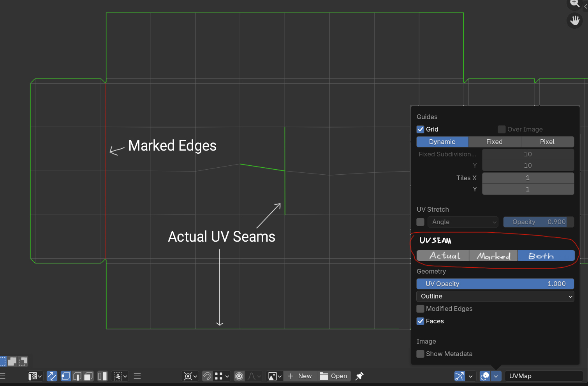
Task: Open the sticky selection mode dropdown
Action: (x=120, y=376)
